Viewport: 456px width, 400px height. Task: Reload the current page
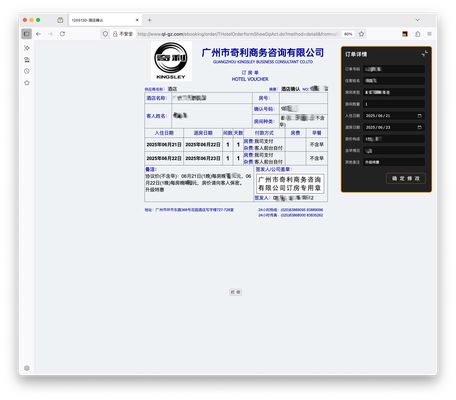[62, 34]
